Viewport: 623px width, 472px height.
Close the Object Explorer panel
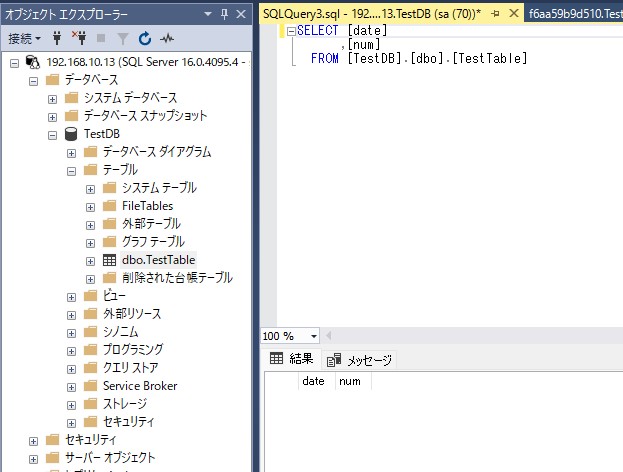[241, 14]
